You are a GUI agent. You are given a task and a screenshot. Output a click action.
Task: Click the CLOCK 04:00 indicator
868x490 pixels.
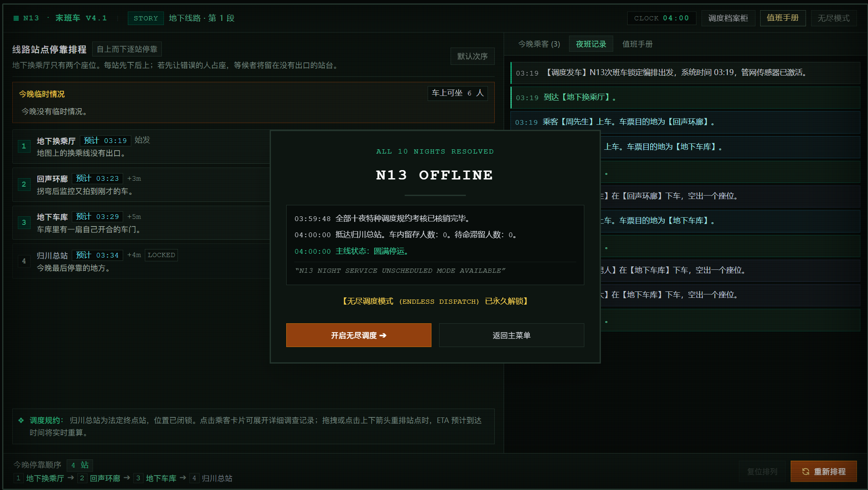click(662, 18)
